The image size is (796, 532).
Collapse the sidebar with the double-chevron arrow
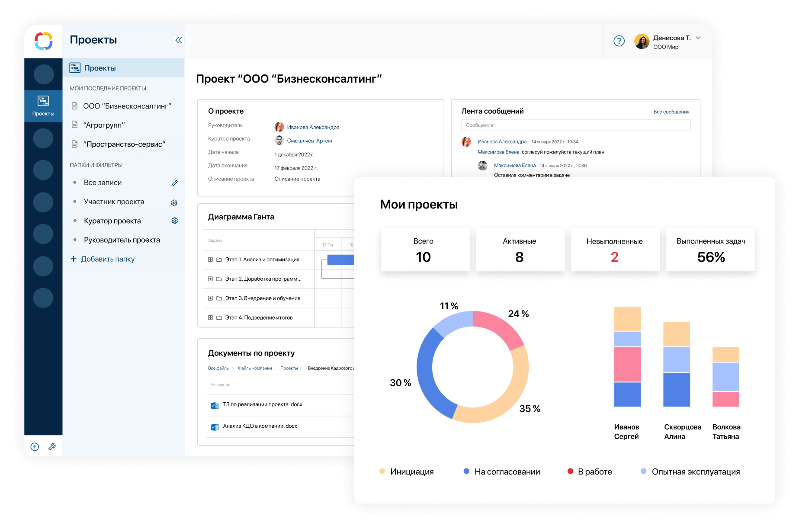[178, 40]
